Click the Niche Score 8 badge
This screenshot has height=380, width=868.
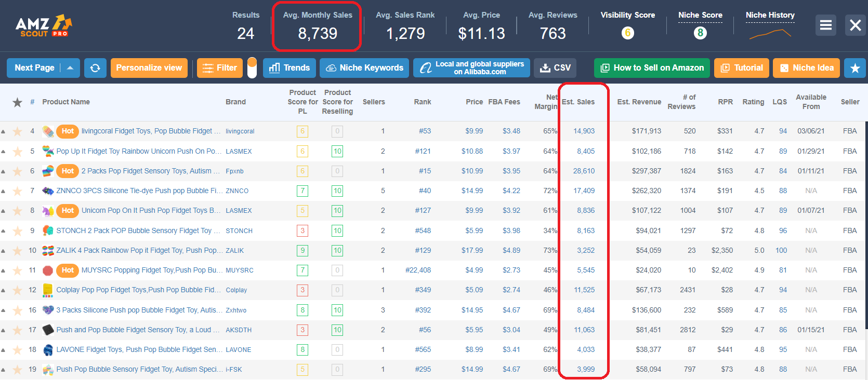coord(700,33)
